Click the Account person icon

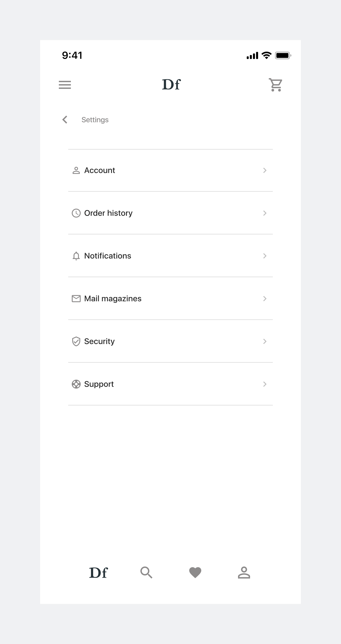pos(76,170)
